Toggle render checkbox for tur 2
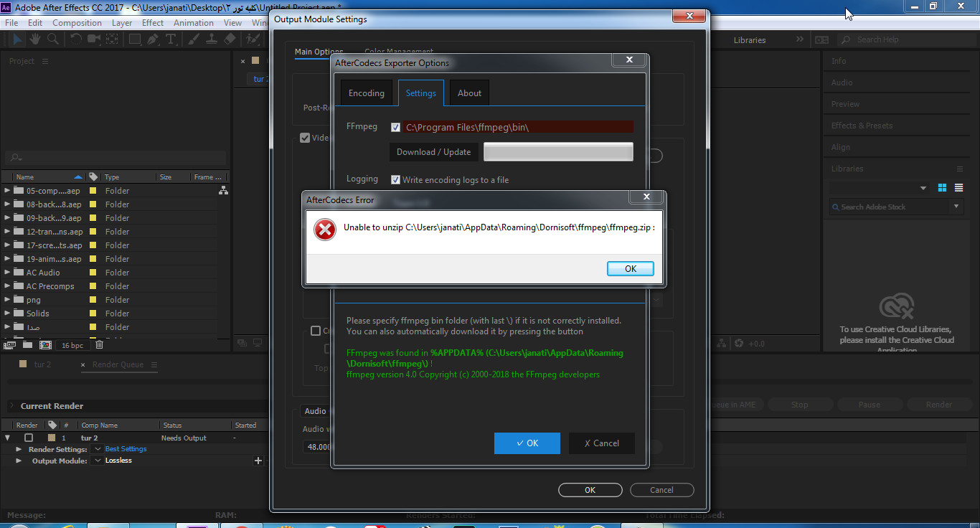Image resolution: width=980 pixels, height=528 pixels. (29, 438)
